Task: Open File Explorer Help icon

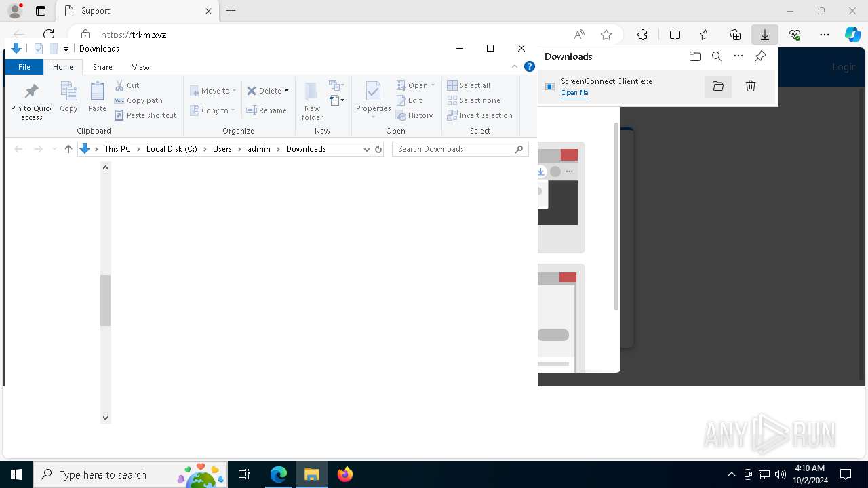Action: (530, 66)
